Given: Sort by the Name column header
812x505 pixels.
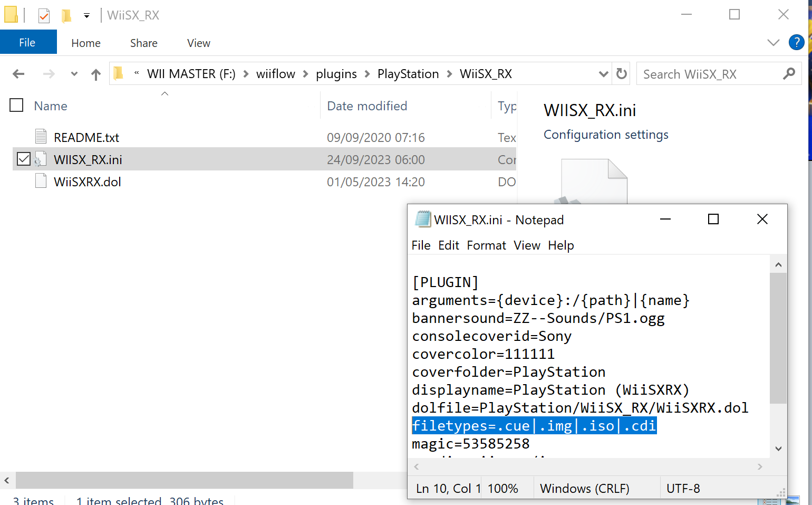Looking at the screenshot, I should (51, 106).
